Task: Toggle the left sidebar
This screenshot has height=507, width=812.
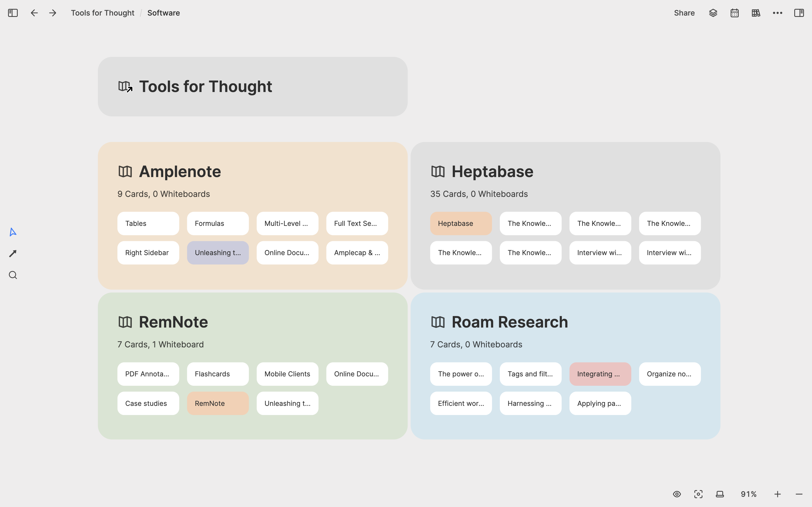Action: [x=12, y=13]
